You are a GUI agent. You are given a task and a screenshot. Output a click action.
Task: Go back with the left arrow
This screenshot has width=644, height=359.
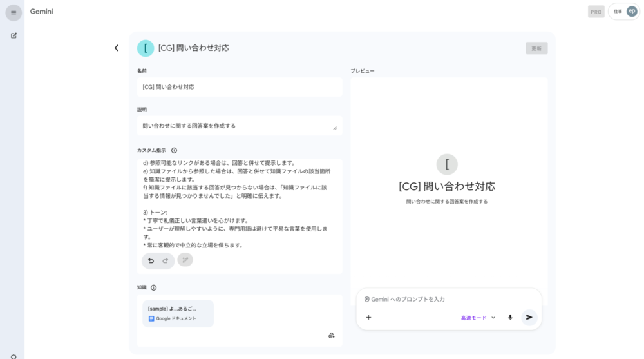point(117,48)
